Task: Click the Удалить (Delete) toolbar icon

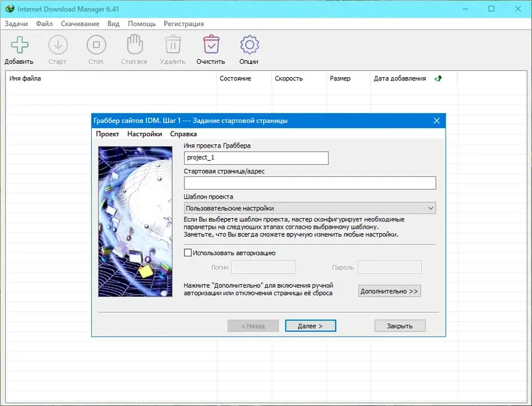Action: [173, 47]
